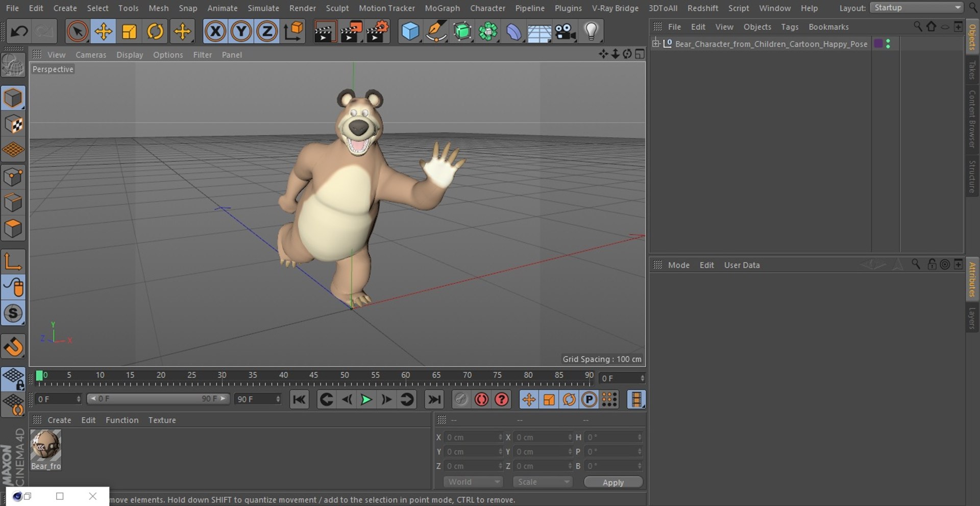Open Material Manager Create menu
Screen dimensions: 980x506
point(59,420)
